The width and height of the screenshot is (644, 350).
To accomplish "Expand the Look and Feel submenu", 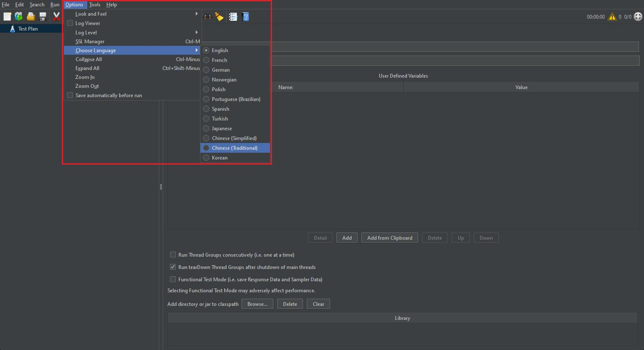I will 132,14.
